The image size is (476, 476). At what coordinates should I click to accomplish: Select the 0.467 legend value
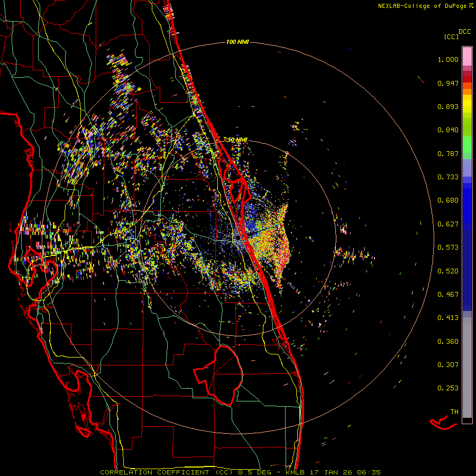click(x=448, y=295)
